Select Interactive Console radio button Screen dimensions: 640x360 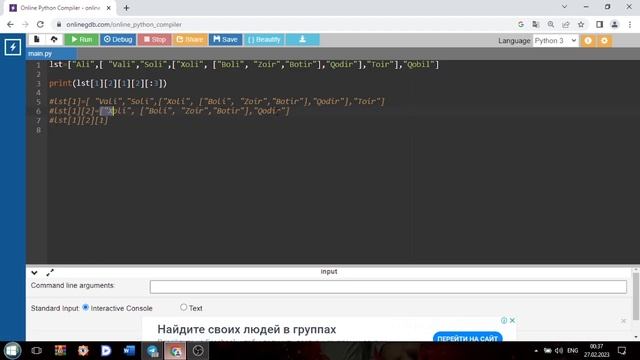coord(85,307)
